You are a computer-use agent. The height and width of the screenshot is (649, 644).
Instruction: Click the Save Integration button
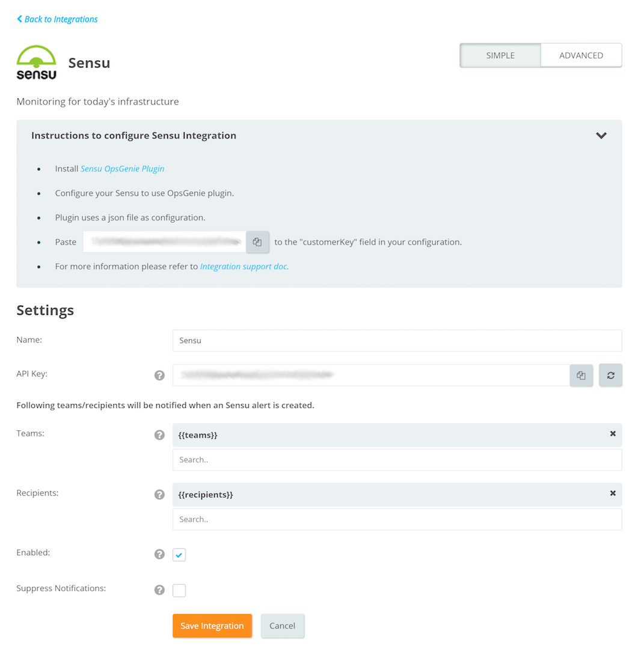(212, 626)
